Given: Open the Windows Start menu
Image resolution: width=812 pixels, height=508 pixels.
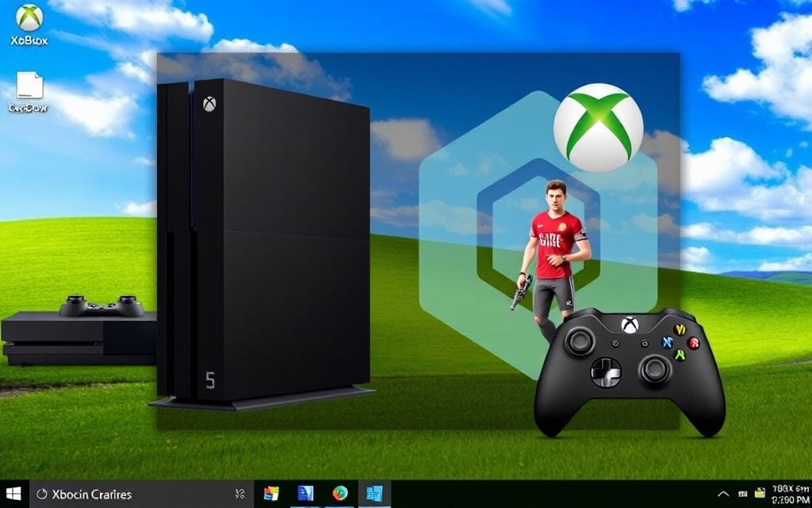Looking at the screenshot, I should click(13, 494).
